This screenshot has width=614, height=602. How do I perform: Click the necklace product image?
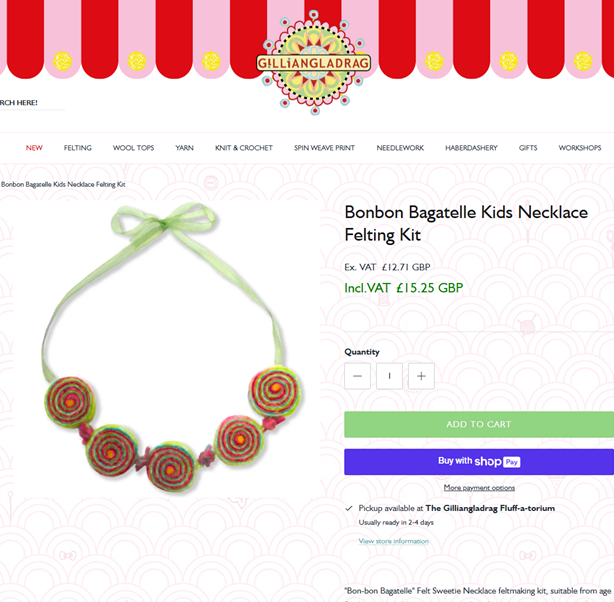[x=167, y=349]
